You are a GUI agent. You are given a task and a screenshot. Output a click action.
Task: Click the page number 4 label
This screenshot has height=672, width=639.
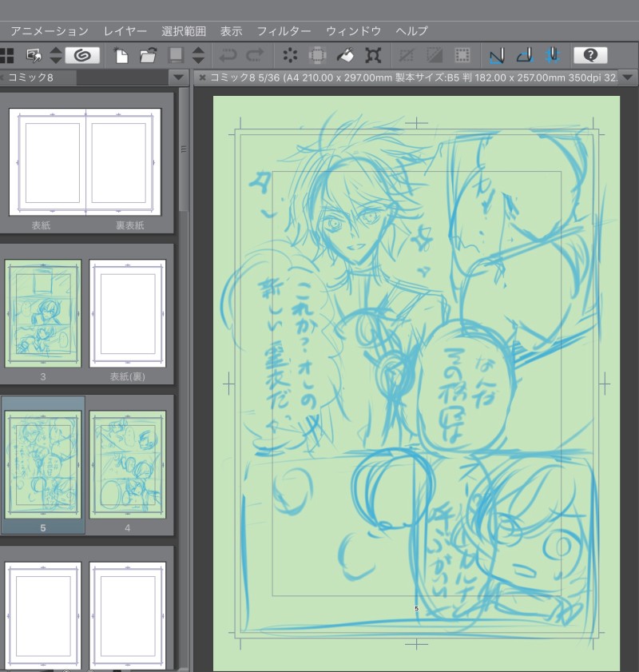click(x=127, y=528)
